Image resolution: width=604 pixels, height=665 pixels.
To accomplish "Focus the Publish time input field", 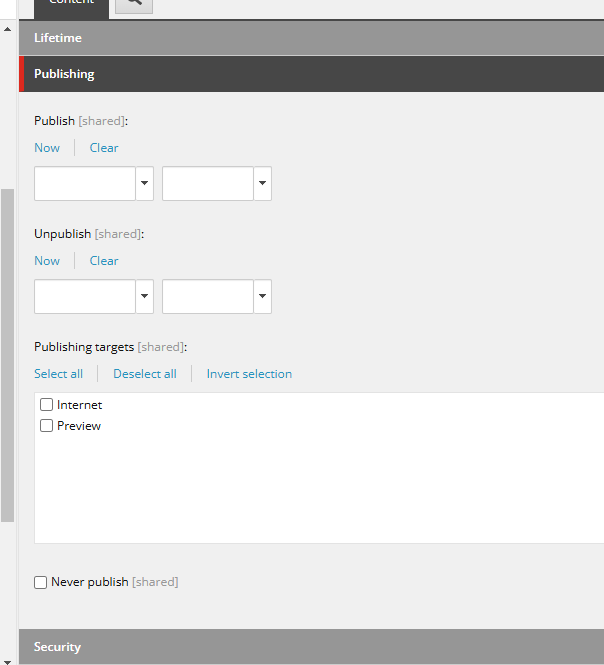I will click(208, 183).
